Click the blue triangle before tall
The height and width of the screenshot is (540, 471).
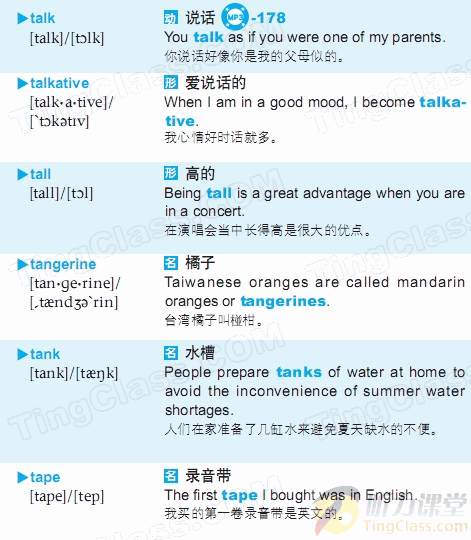[x=23, y=174]
